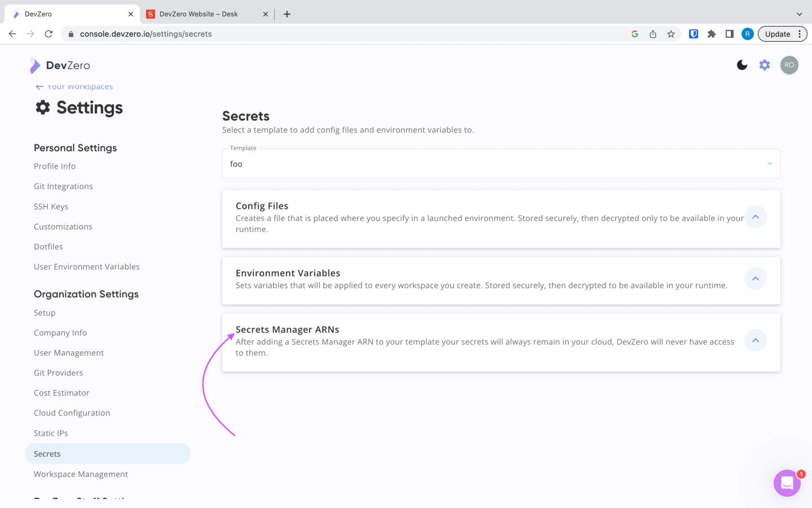The image size is (812, 508).
Task: Open SSH Keys settings
Action: point(51,207)
